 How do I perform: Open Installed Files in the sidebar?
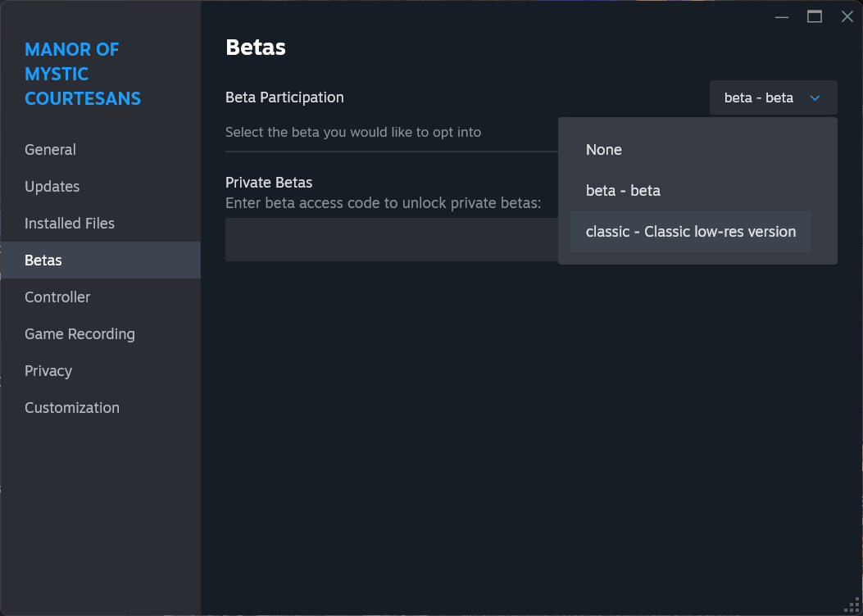(70, 224)
